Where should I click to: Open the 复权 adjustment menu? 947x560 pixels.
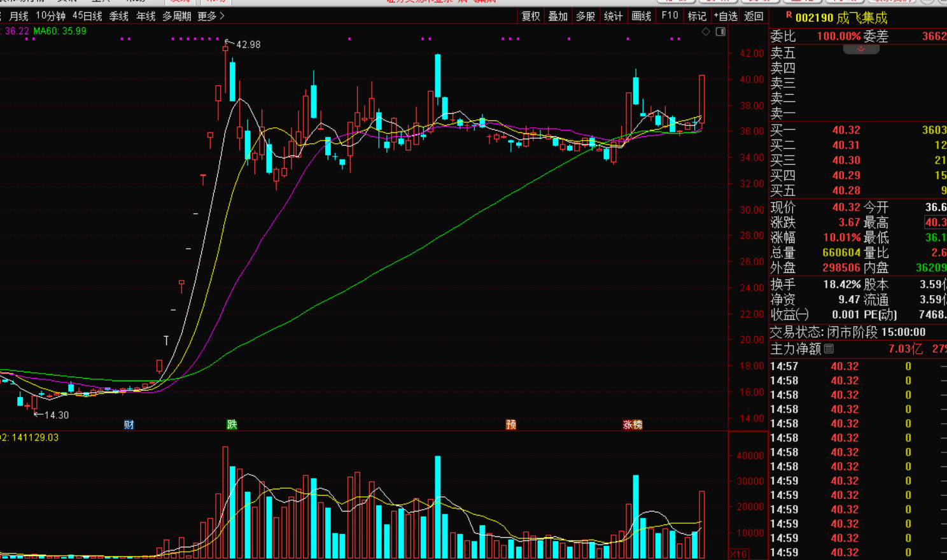point(531,16)
